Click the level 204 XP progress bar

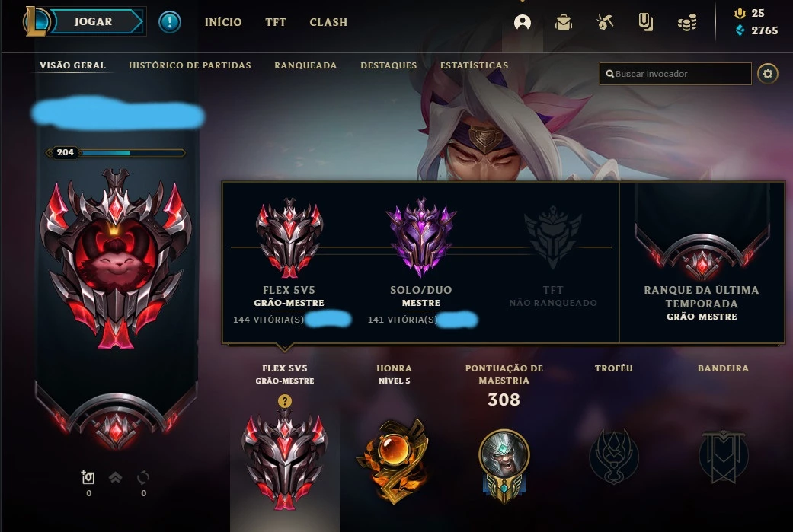coord(116,152)
